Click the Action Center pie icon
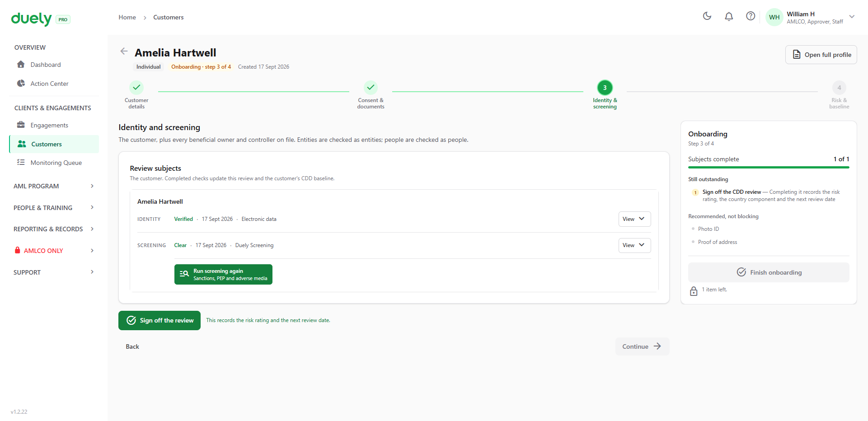 21,83
